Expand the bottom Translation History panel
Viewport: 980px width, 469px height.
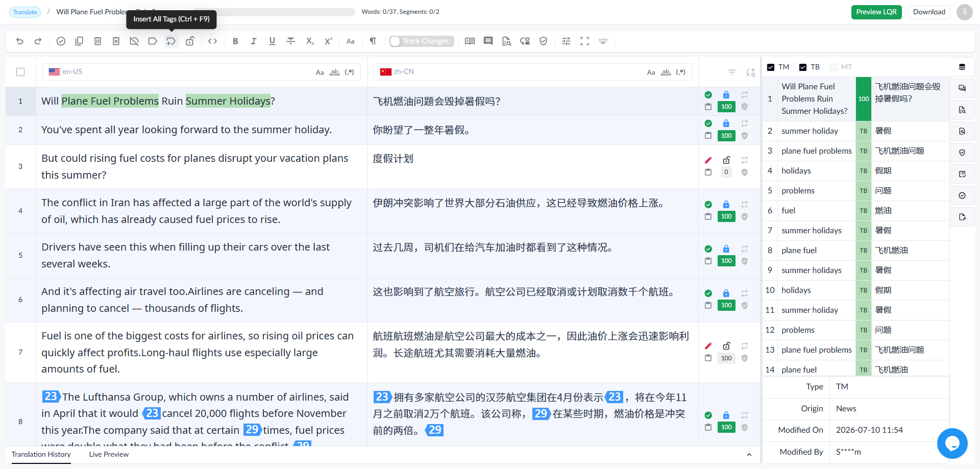[x=749, y=455]
